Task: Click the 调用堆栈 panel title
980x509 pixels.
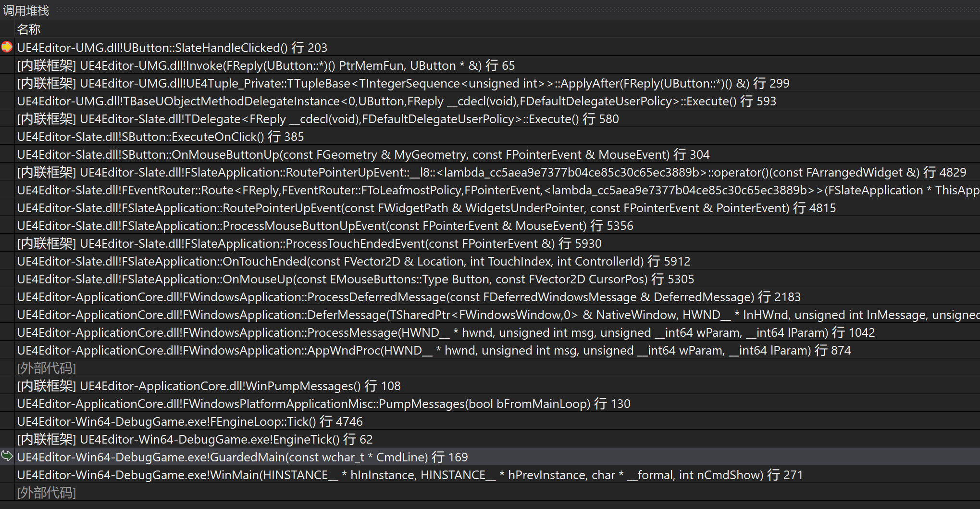Action: [26, 11]
